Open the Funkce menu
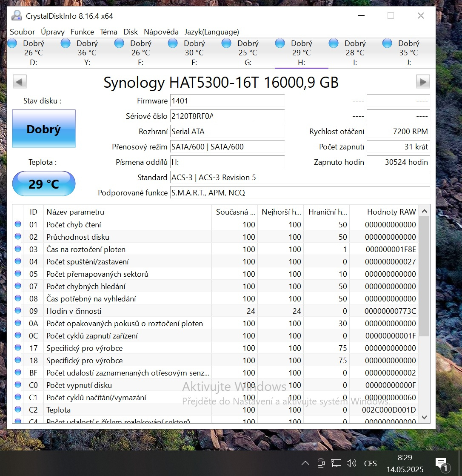The width and height of the screenshot is (462, 476). tap(82, 32)
